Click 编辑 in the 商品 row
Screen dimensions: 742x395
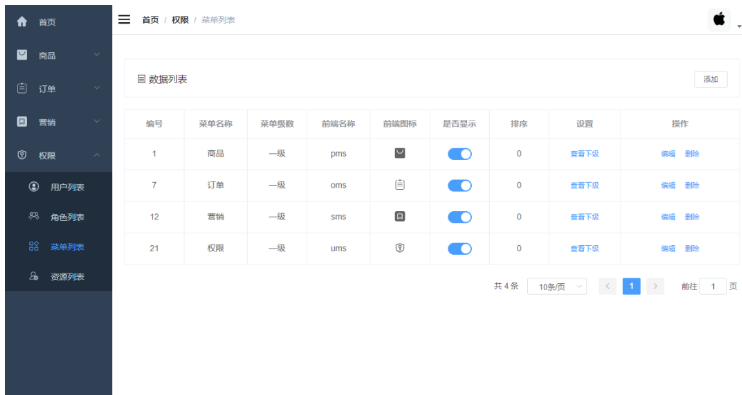(x=668, y=153)
